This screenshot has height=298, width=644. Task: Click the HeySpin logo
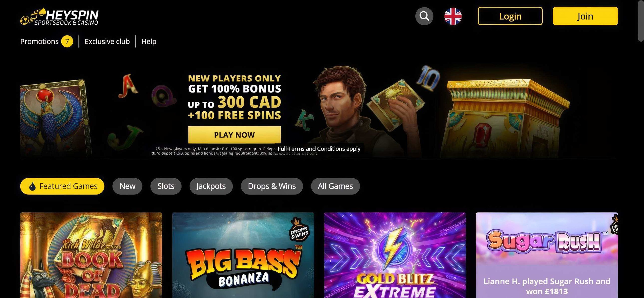pyautogui.click(x=60, y=16)
